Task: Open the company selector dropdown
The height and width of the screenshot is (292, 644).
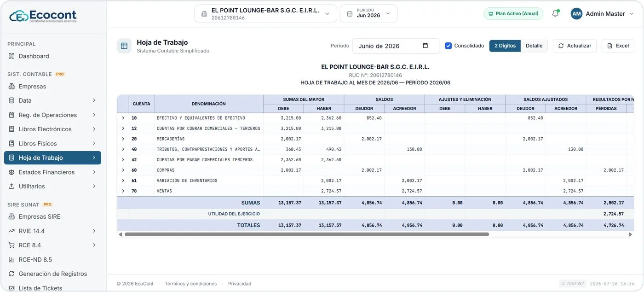Action: [x=265, y=14]
